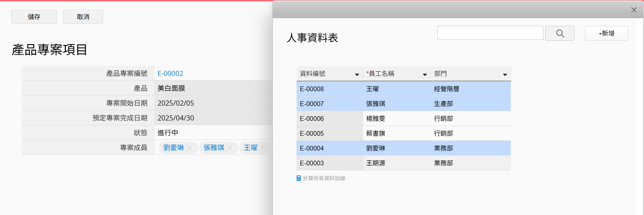This screenshot has height=215, width=644.
Task: Select 楊雅雯 row E-00006
Action: click(403, 119)
